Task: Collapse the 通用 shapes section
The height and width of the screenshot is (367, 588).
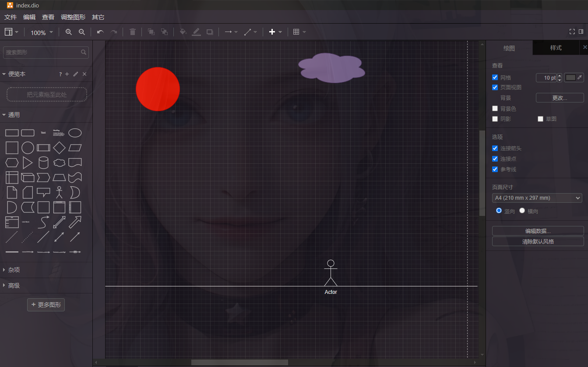Action: [x=46, y=115]
